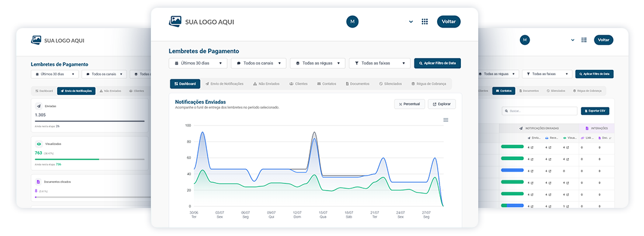Click Aplicar Filtro de Data in right window

[x=595, y=74]
